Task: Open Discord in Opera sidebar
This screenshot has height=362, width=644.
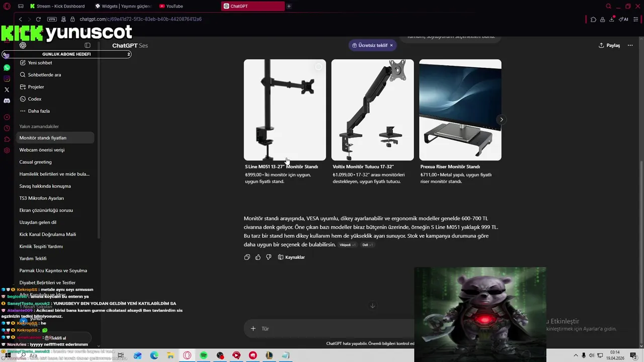Action: point(7,101)
